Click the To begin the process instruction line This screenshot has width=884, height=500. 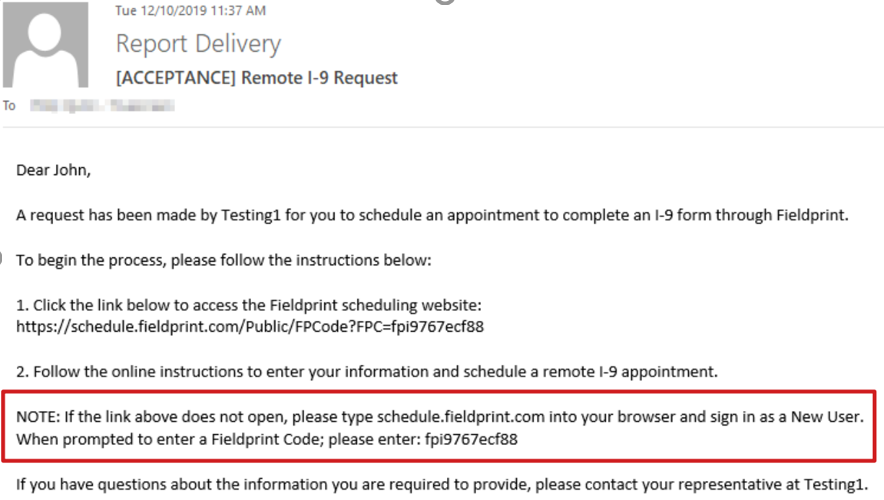click(224, 260)
